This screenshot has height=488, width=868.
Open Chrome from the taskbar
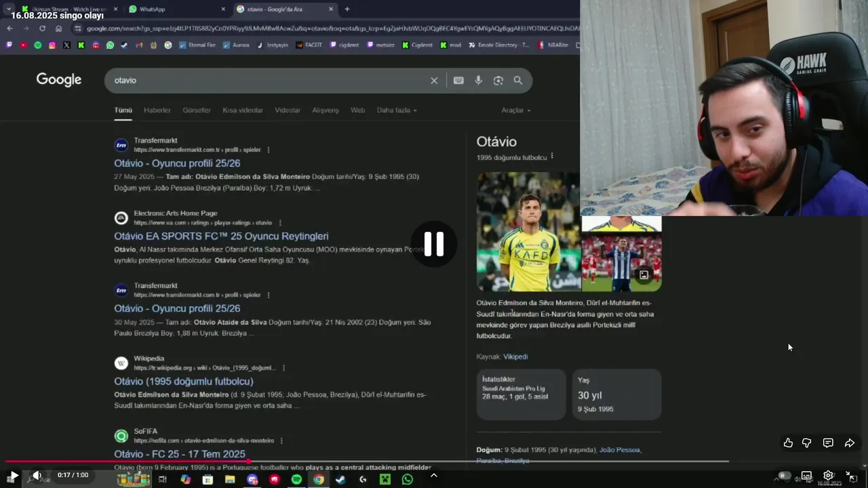(319, 479)
